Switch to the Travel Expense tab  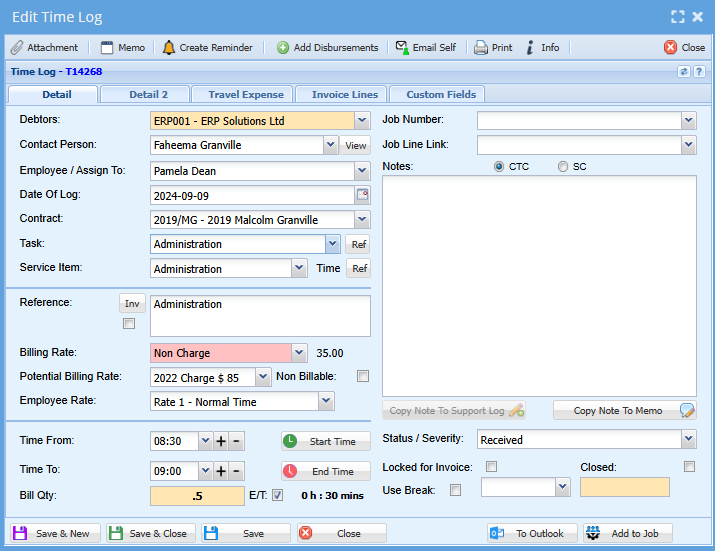(x=244, y=94)
